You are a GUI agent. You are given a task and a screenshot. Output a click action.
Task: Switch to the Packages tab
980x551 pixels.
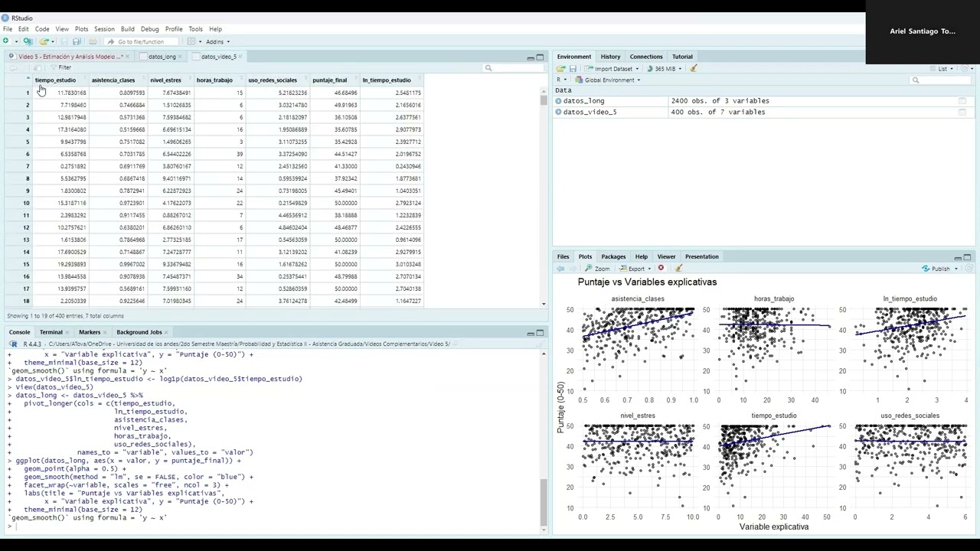[613, 256]
